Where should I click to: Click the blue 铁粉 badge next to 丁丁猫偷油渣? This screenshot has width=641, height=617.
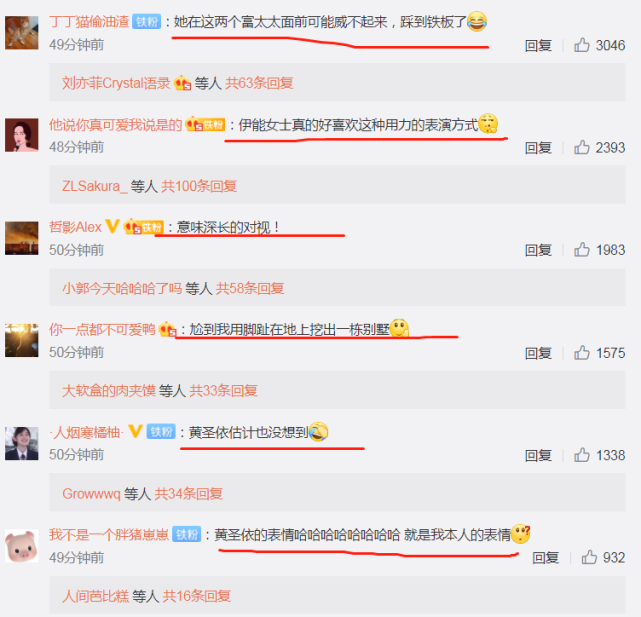click(146, 22)
